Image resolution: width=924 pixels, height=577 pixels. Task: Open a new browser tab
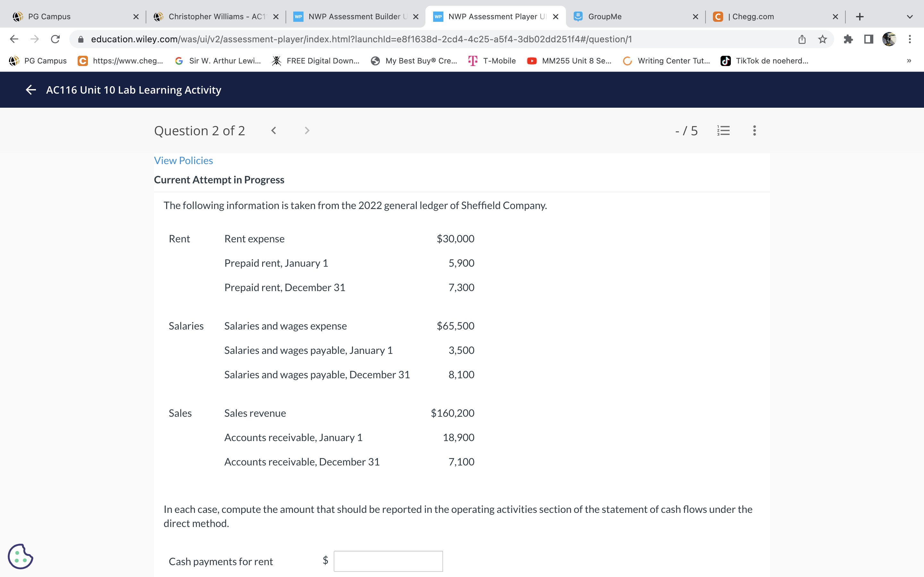coord(860,17)
